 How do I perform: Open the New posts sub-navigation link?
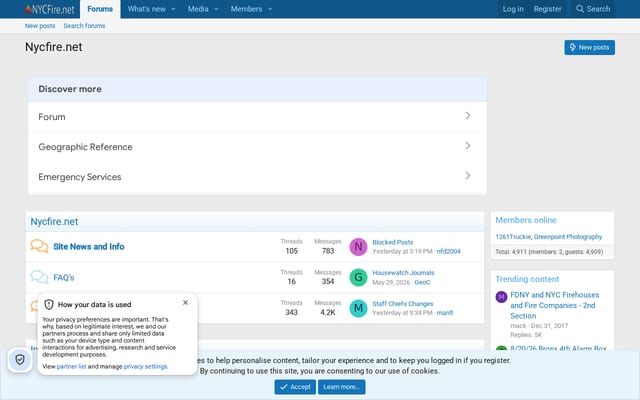(40, 26)
